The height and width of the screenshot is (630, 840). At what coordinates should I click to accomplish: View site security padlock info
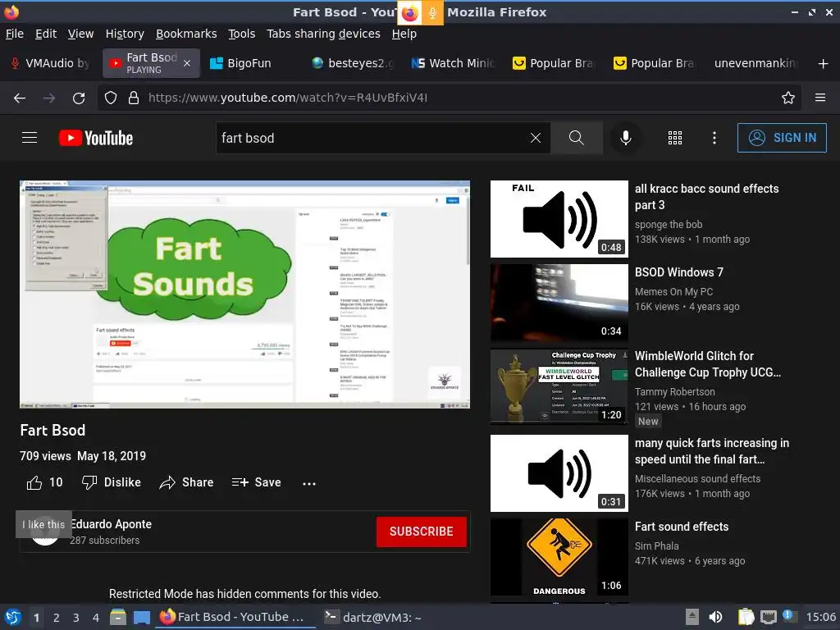pyautogui.click(x=134, y=98)
